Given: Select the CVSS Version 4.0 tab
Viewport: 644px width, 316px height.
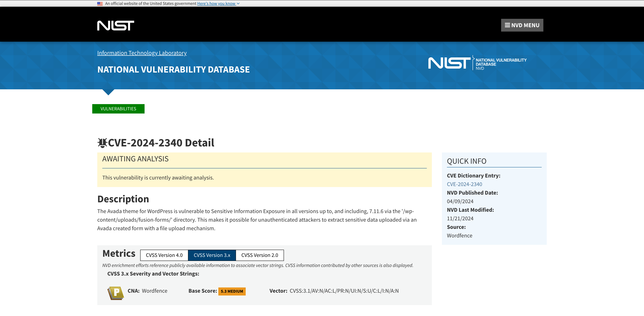Looking at the screenshot, I should [164, 255].
